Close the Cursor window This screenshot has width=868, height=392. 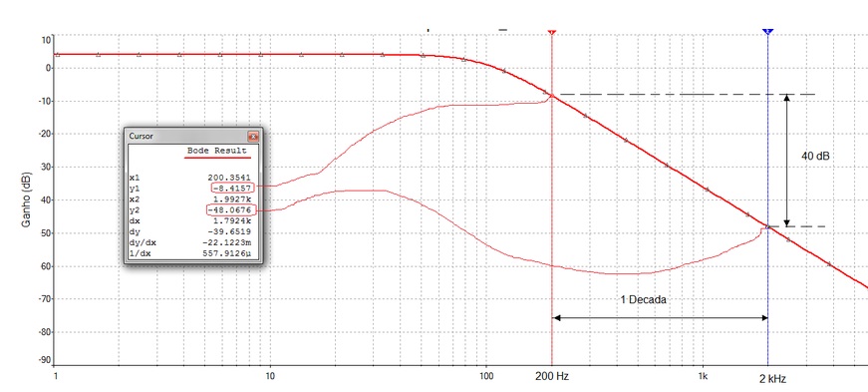[x=253, y=136]
